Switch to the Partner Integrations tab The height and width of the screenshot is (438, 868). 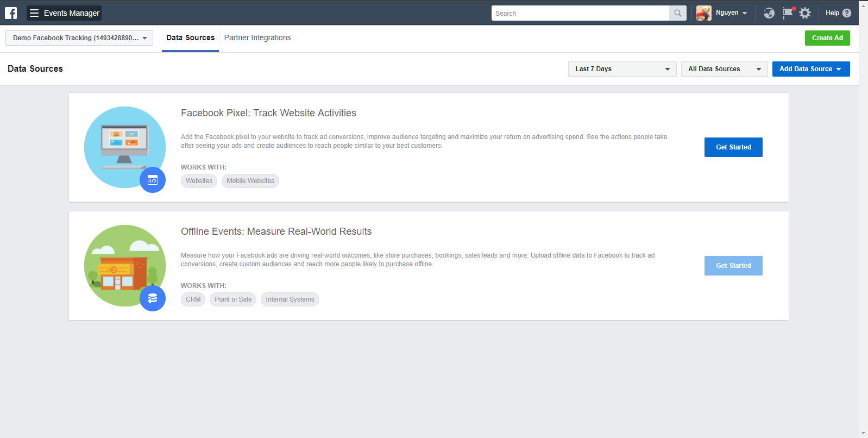(257, 38)
